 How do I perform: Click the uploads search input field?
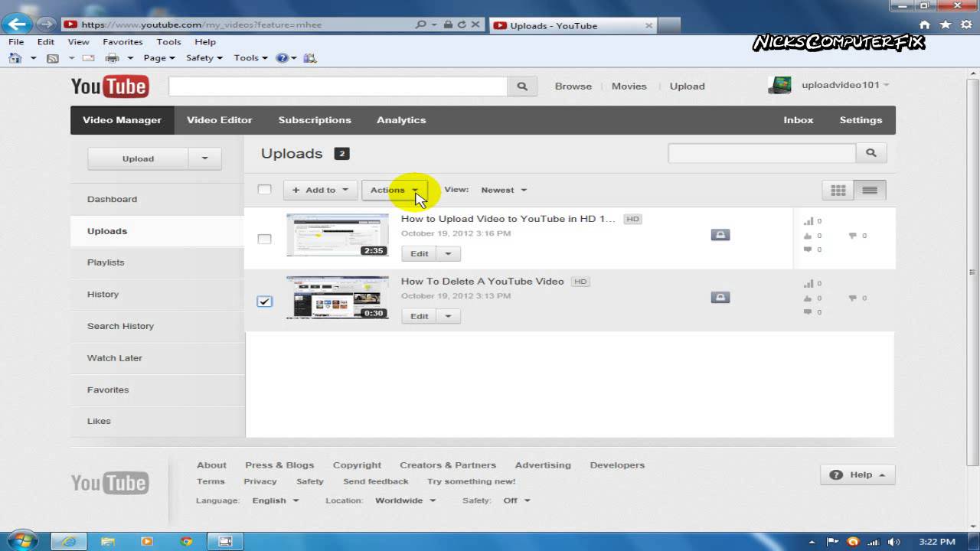(x=762, y=153)
